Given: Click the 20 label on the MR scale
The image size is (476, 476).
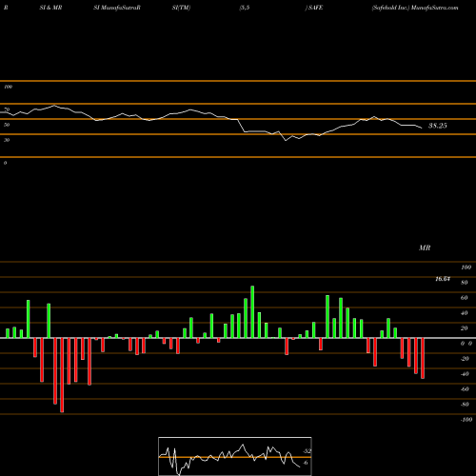Looking at the screenshot, I should click(x=465, y=328).
